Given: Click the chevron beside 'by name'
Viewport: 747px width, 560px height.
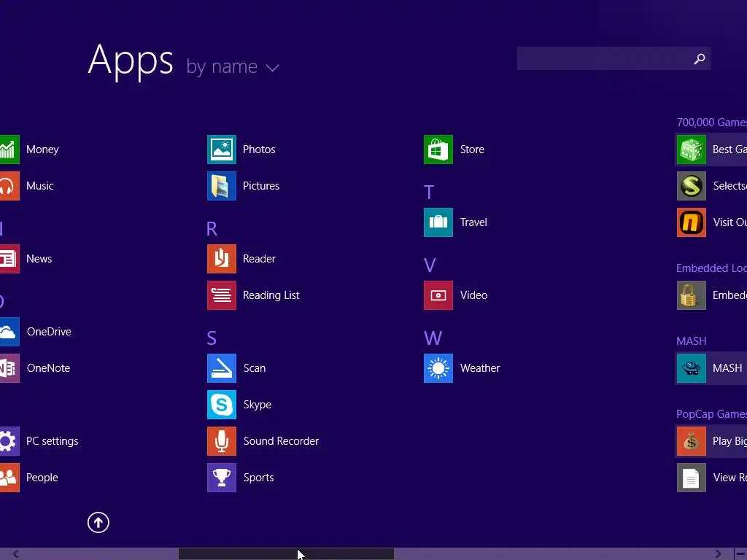Looking at the screenshot, I should pyautogui.click(x=273, y=68).
